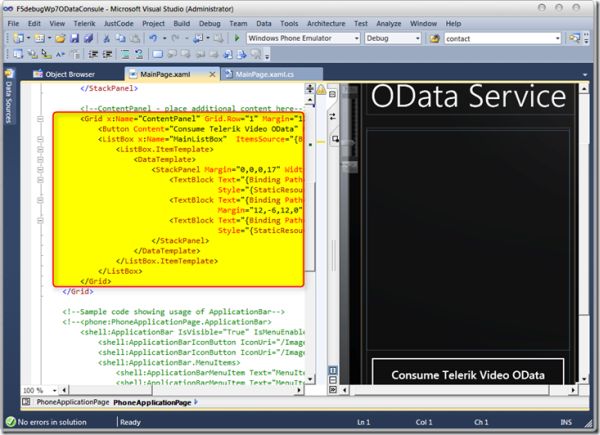Click the warning triangle icon in the editor margin
Image resolution: width=600 pixels, height=435 pixels.
(321, 90)
